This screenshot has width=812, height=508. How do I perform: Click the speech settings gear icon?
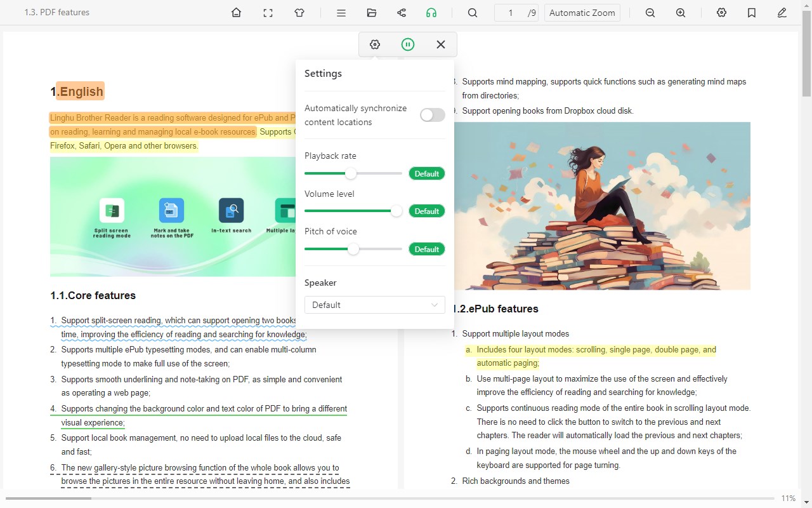(375, 44)
